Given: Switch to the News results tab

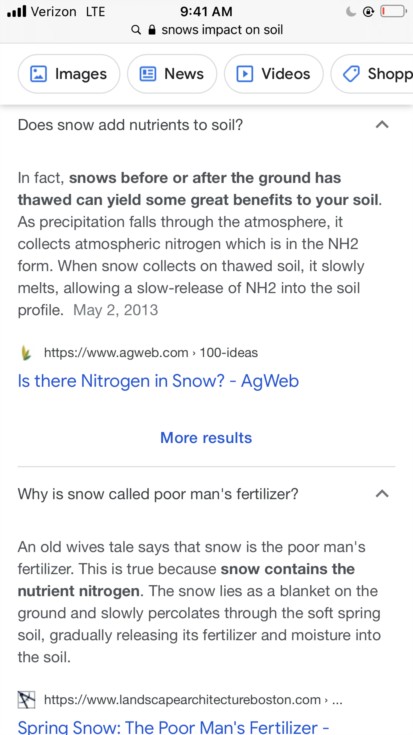Looking at the screenshot, I should [x=172, y=74].
